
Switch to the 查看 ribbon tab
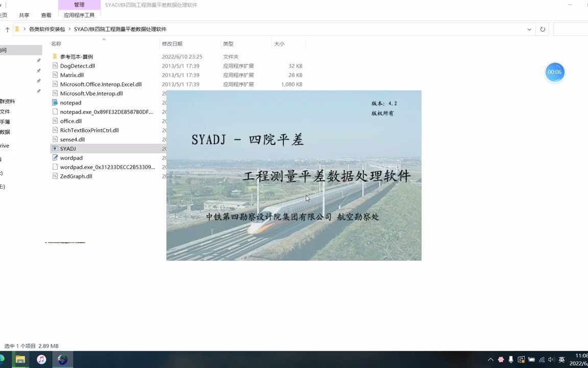tap(46, 15)
